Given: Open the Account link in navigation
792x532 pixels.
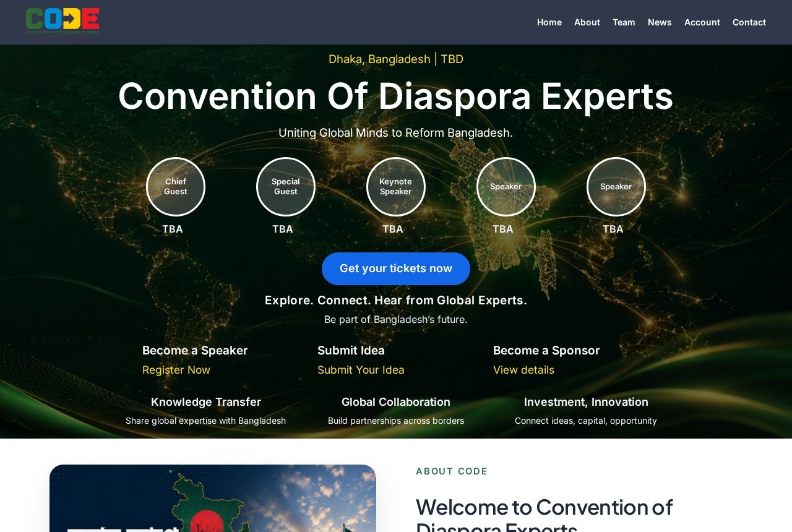Looking at the screenshot, I should click(702, 22).
